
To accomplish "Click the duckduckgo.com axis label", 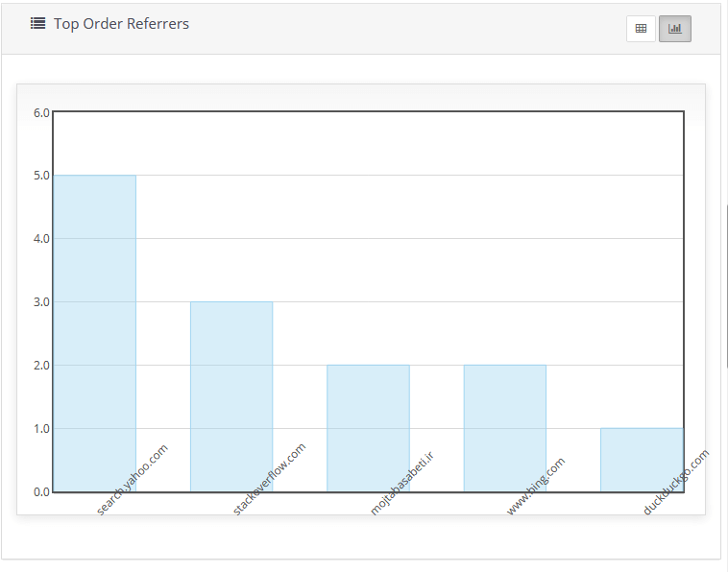I will pyautogui.click(x=676, y=482).
